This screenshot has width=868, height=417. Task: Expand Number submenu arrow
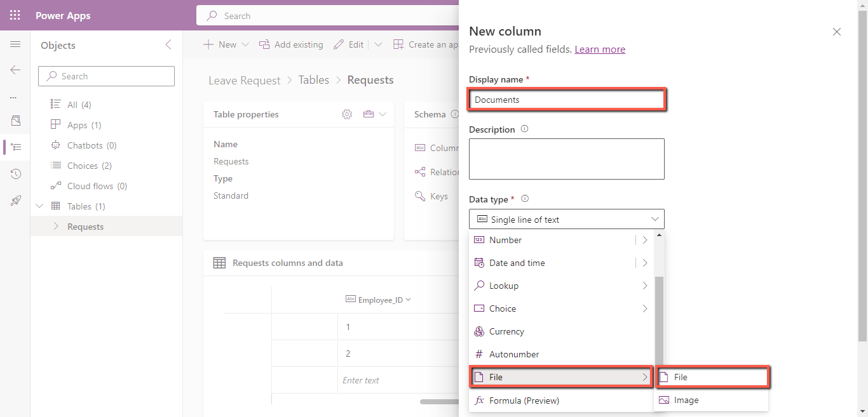[x=644, y=240]
